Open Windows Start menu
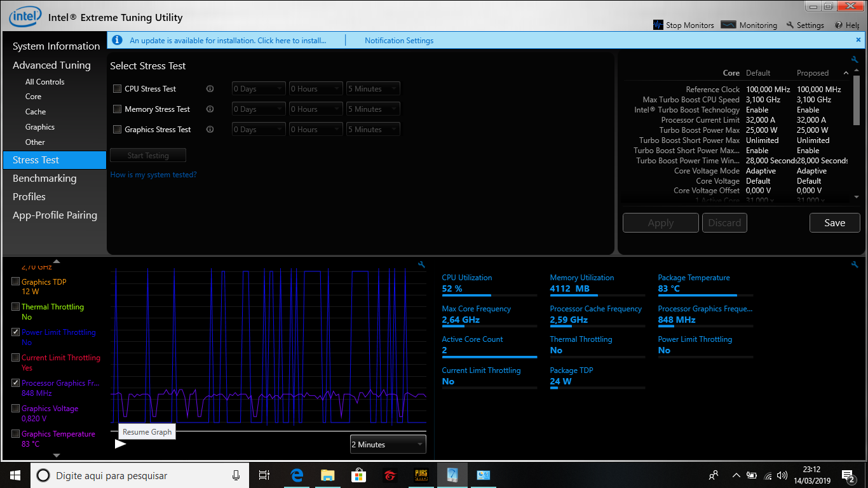Screen dimensions: 868x488 (x=15, y=475)
